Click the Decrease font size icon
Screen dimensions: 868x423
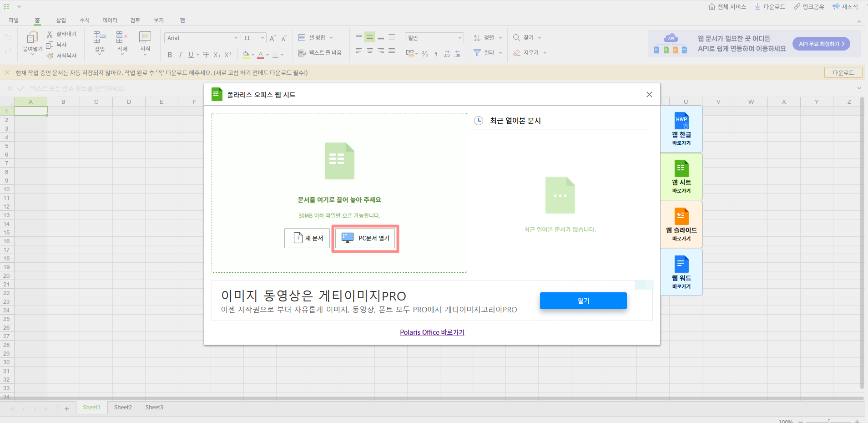284,38
